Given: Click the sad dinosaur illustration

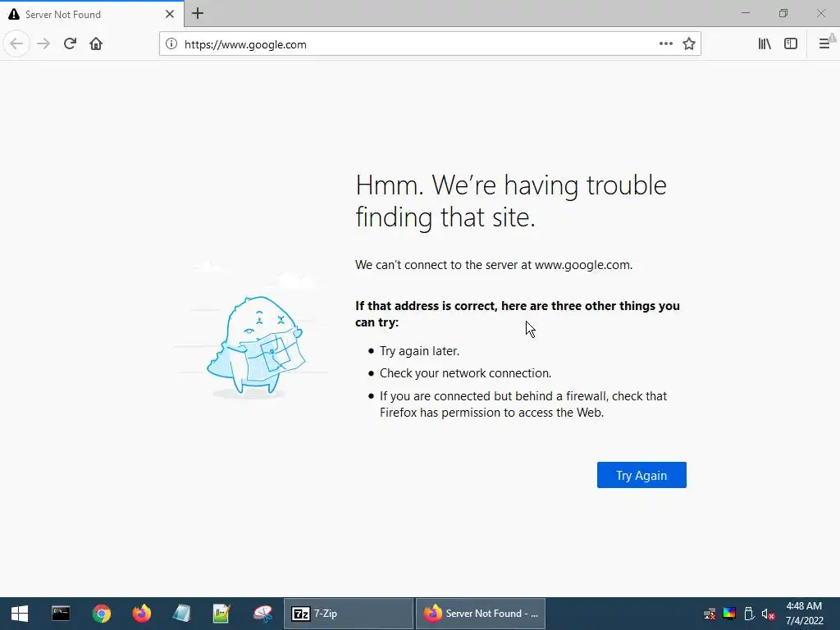Looking at the screenshot, I should click(x=256, y=347).
